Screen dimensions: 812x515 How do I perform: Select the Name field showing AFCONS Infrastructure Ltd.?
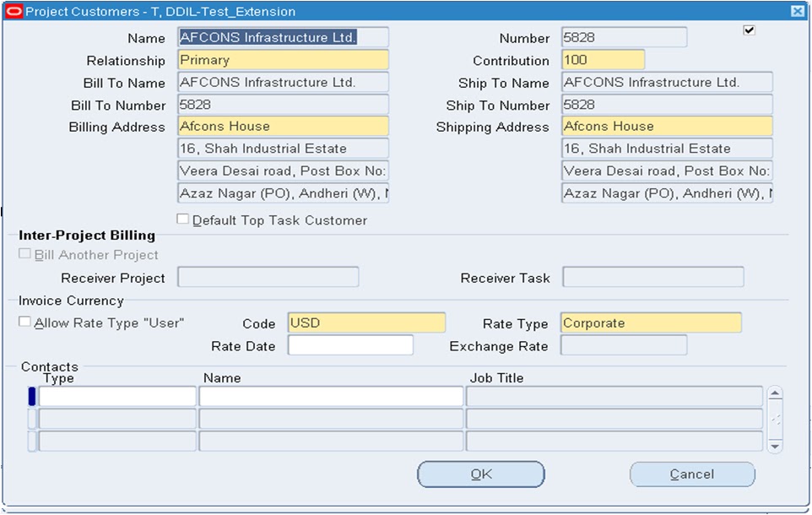(282, 37)
